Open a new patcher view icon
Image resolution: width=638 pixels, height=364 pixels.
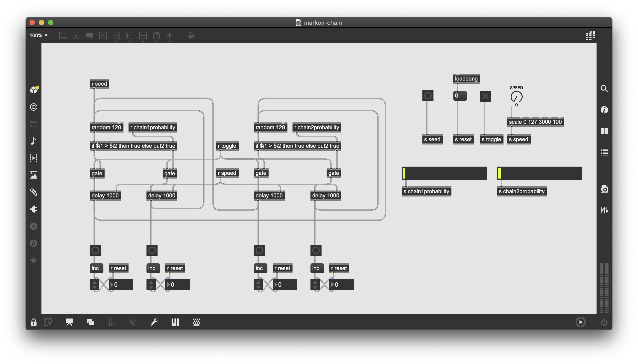pos(48,322)
